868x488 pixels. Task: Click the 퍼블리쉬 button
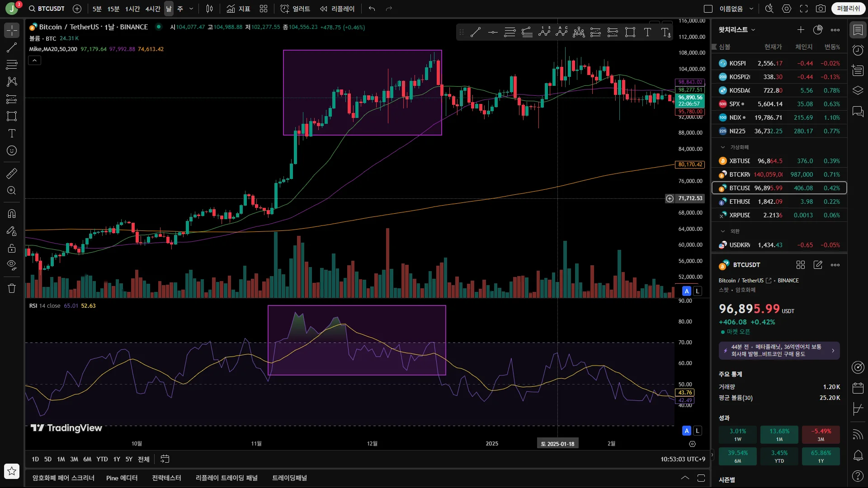(x=848, y=9)
